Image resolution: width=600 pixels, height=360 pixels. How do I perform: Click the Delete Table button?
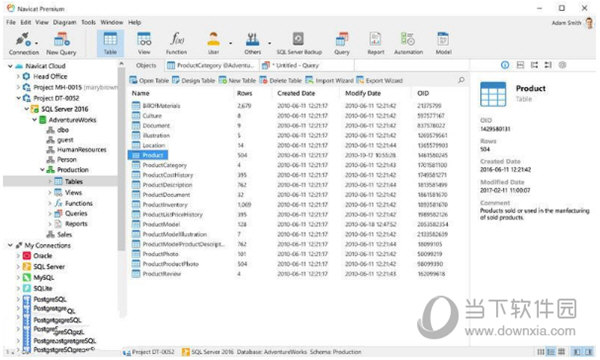pos(280,80)
